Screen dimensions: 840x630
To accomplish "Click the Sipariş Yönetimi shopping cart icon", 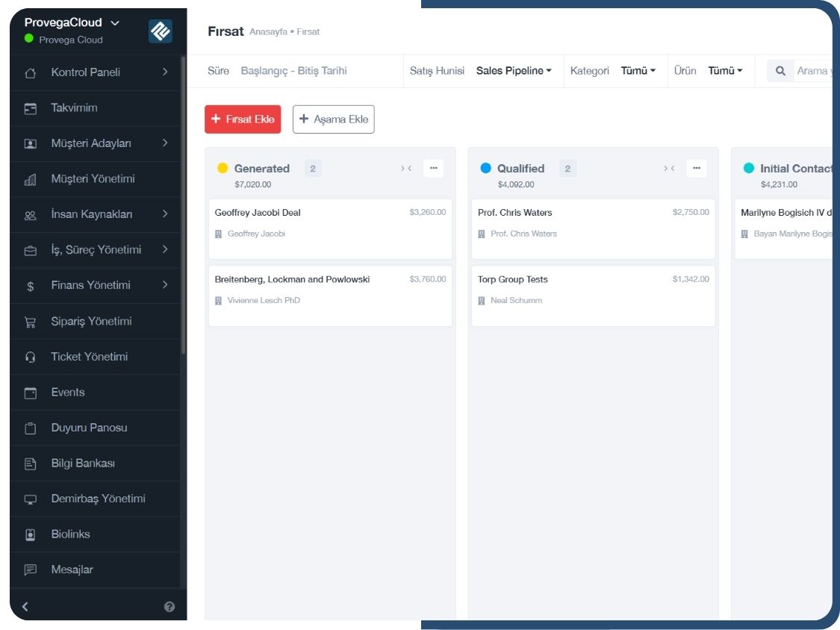I will [x=31, y=322].
